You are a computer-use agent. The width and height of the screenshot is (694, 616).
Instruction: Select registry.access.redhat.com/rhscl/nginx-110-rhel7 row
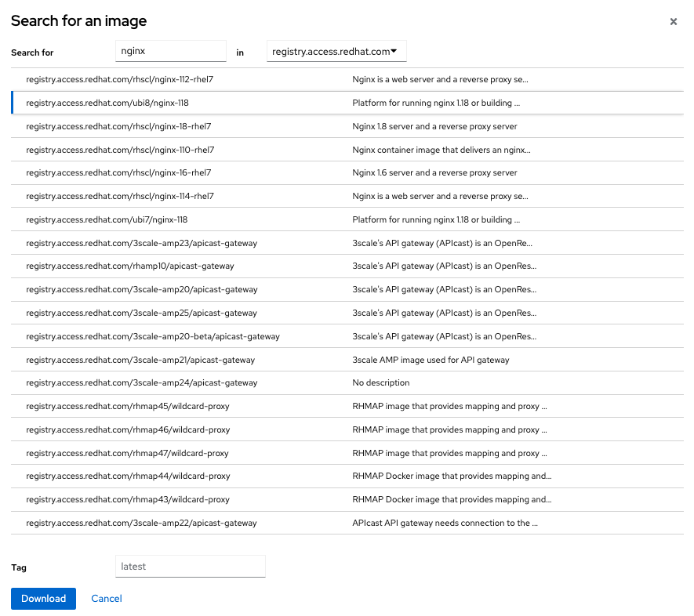point(347,150)
